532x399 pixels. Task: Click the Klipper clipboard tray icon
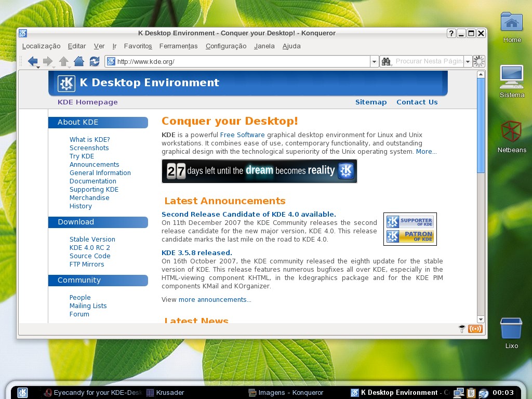tap(471, 393)
